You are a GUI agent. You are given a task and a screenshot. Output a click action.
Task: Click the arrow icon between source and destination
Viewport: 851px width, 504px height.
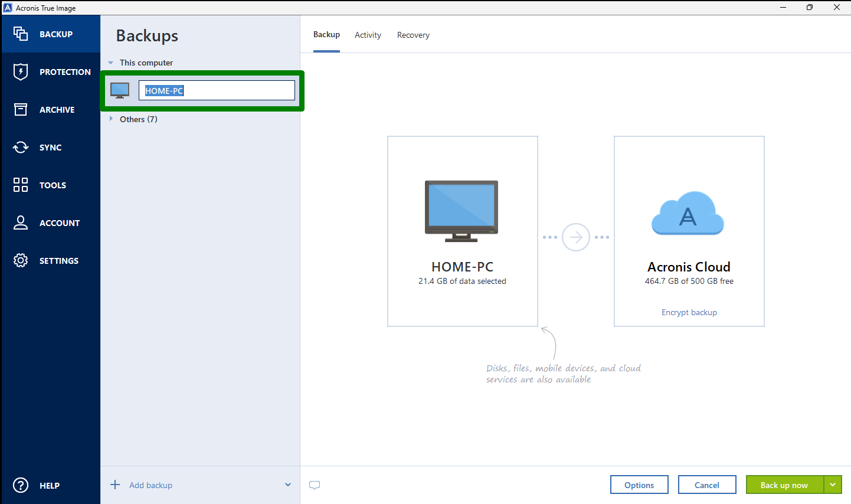point(575,237)
